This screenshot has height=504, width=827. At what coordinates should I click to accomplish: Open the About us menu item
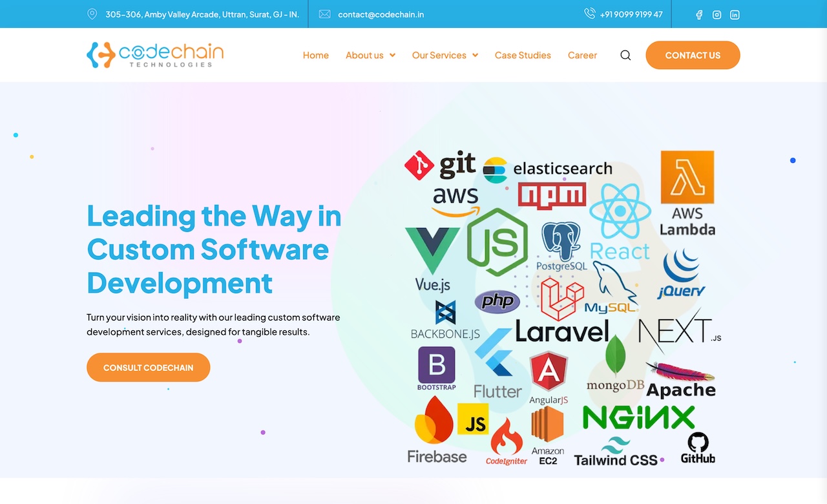364,56
